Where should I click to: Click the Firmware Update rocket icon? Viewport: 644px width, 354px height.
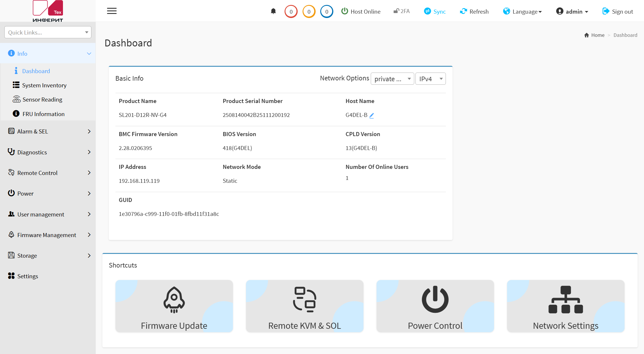click(174, 300)
